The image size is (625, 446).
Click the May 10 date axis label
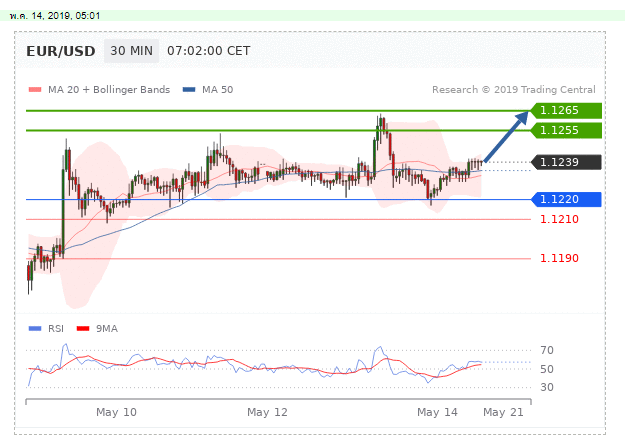point(116,412)
